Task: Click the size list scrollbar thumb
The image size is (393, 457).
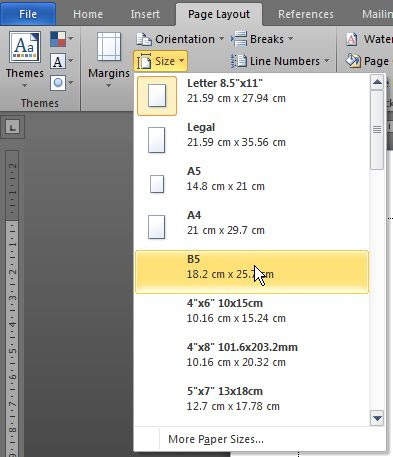Action: pyautogui.click(x=377, y=130)
